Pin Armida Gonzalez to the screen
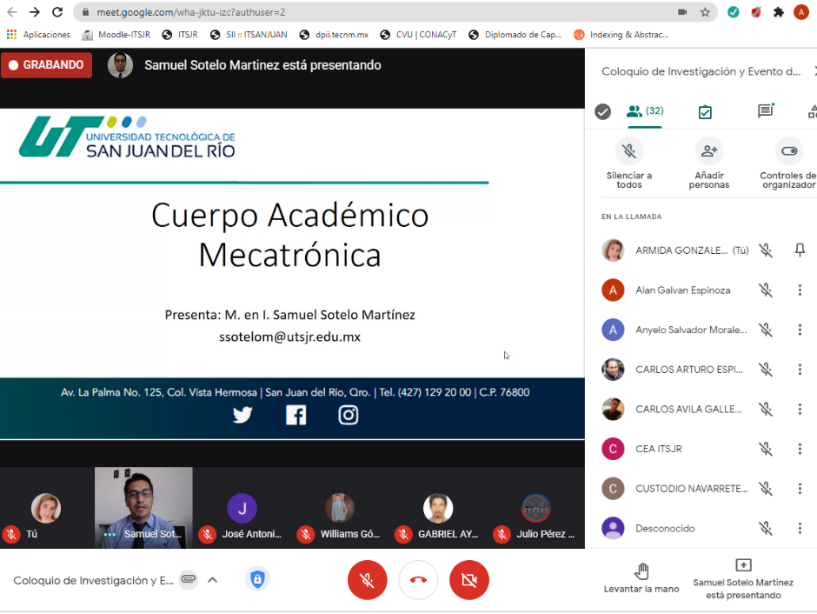 pos(799,250)
